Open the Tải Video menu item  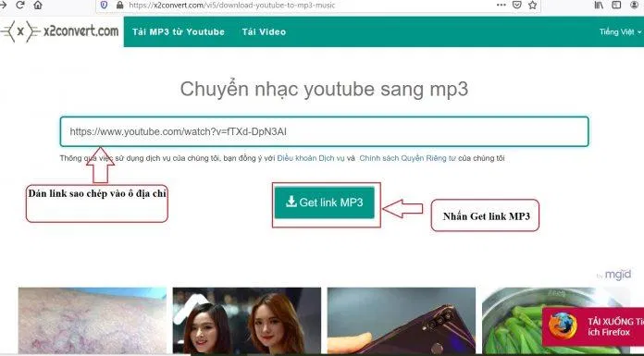pyautogui.click(x=264, y=31)
